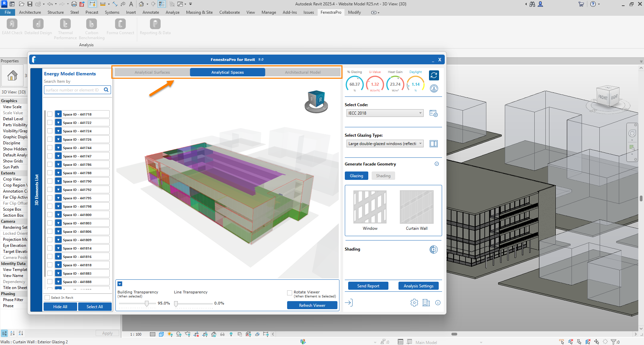644x345 pixels.
Task: Open the Select Code dropdown
Action: [x=385, y=113]
